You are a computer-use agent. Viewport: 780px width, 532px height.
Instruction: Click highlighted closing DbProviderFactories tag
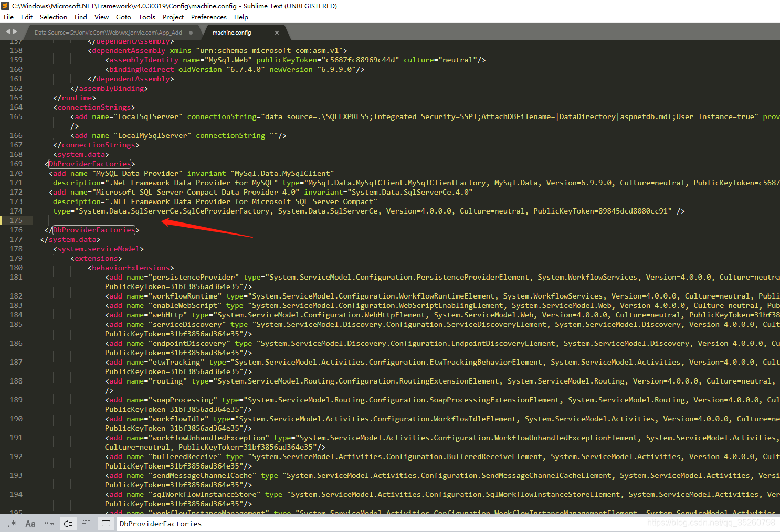[x=94, y=230]
